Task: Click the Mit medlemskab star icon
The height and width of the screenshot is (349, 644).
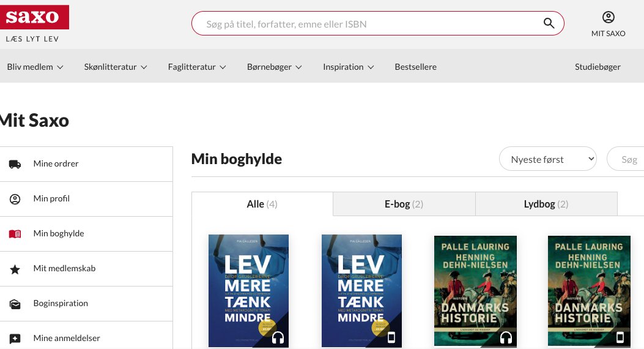Action: point(15,269)
